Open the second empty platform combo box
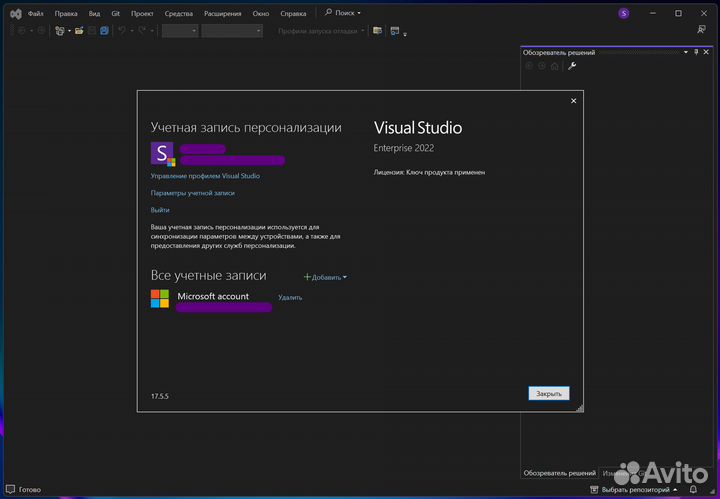720x499 pixels. tap(232, 31)
